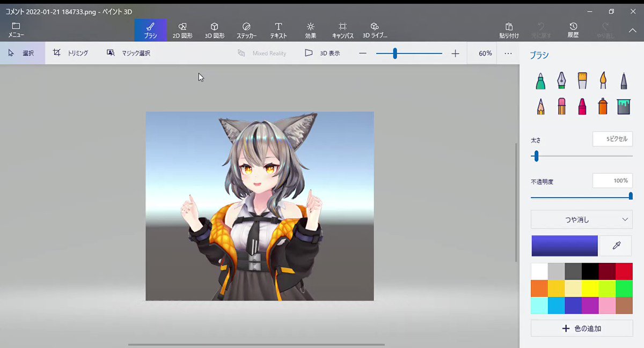Viewport: 644px width, 348px height.
Task: Open the 効果 tab
Action: point(310,30)
